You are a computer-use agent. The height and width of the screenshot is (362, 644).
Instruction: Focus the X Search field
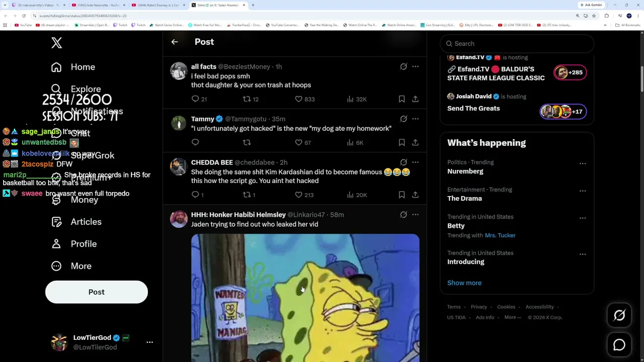(x=517, y=44)
